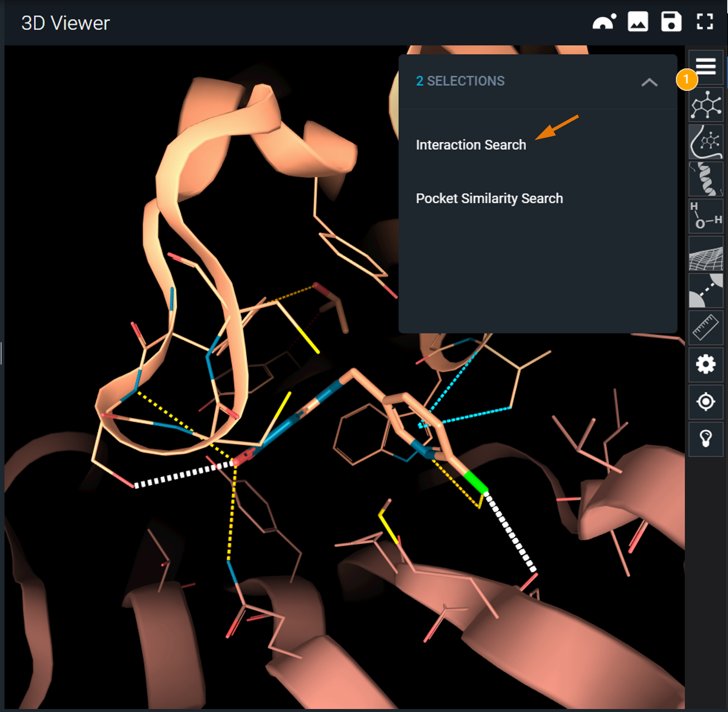This screenshot has width=728, height=712.
Task: Toggle the water molecules H-O-H icon
Action: [x=706, y=216]
